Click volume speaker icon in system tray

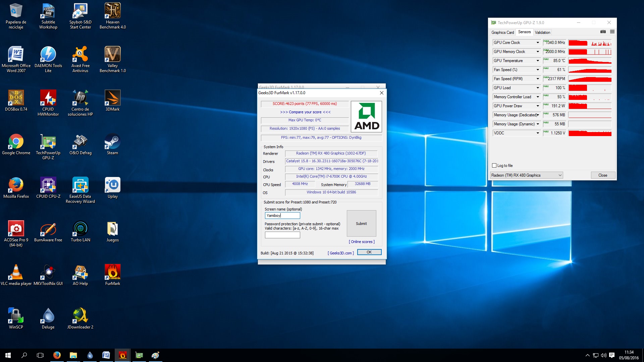tap(603, 355)
